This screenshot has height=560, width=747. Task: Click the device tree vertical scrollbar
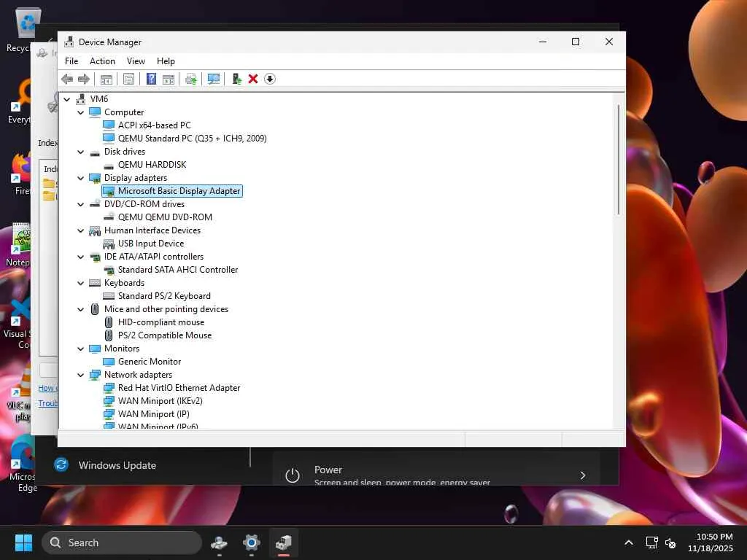619,160
